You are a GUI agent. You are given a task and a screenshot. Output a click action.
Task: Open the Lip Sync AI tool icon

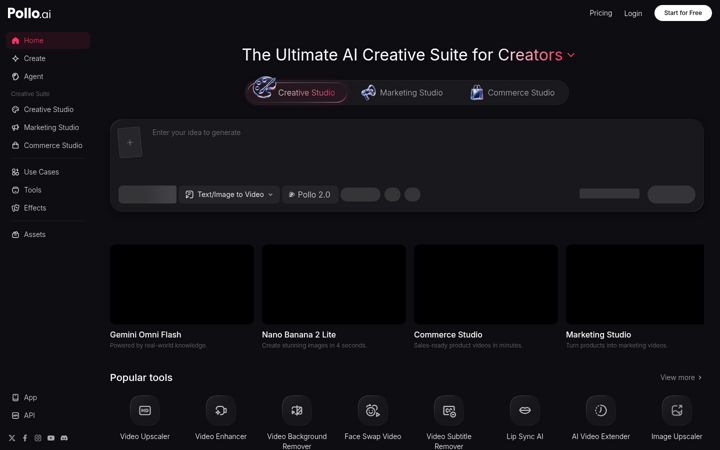click(x=524, y=410)
